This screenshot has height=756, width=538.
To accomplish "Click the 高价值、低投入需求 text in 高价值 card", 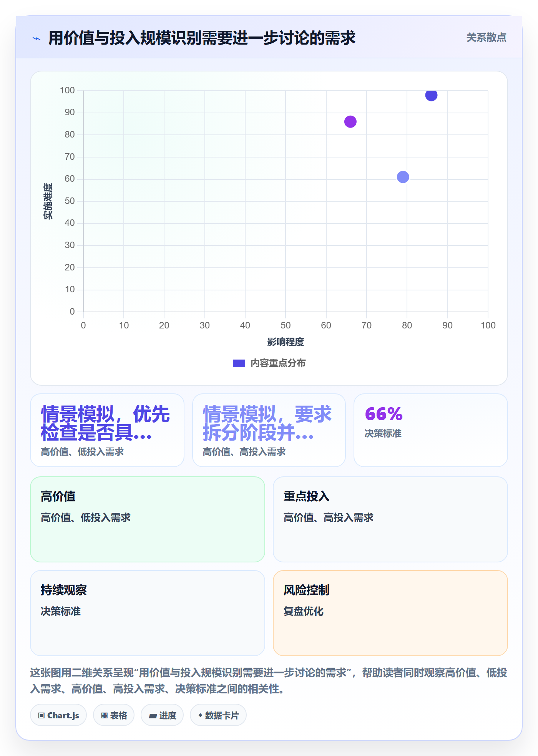I will tap(86, 517).
